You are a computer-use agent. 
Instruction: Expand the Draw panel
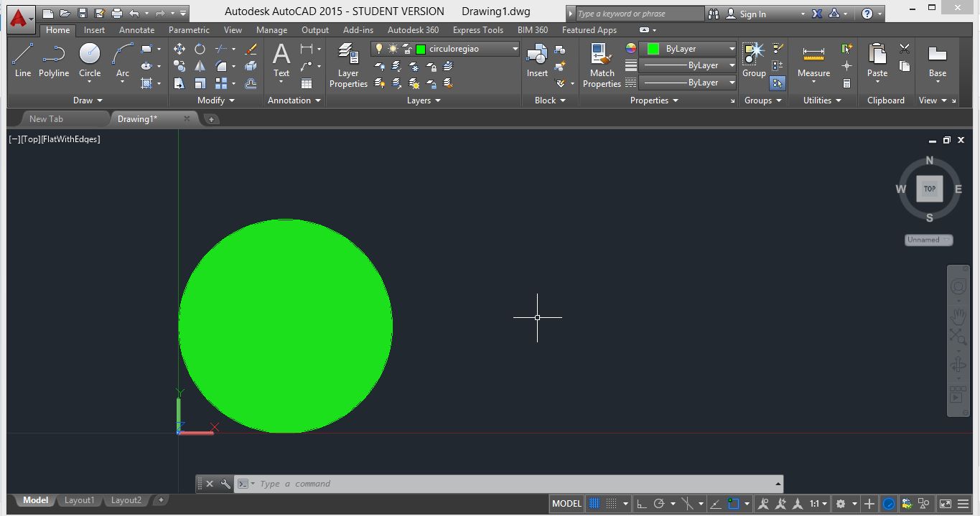[x=88, y=100]
